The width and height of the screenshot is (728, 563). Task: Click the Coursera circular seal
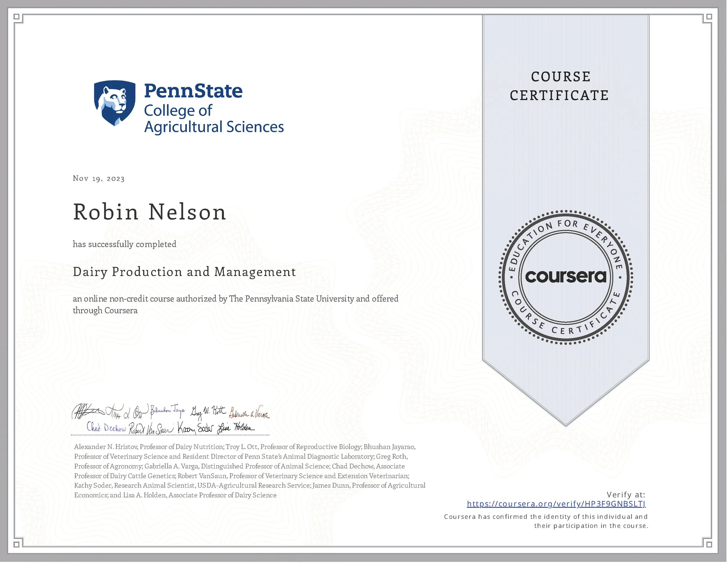566,277
